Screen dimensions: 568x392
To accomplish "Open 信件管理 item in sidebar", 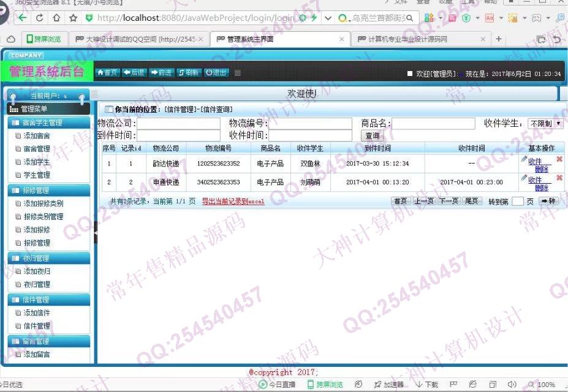I will (x=37, y=326).
